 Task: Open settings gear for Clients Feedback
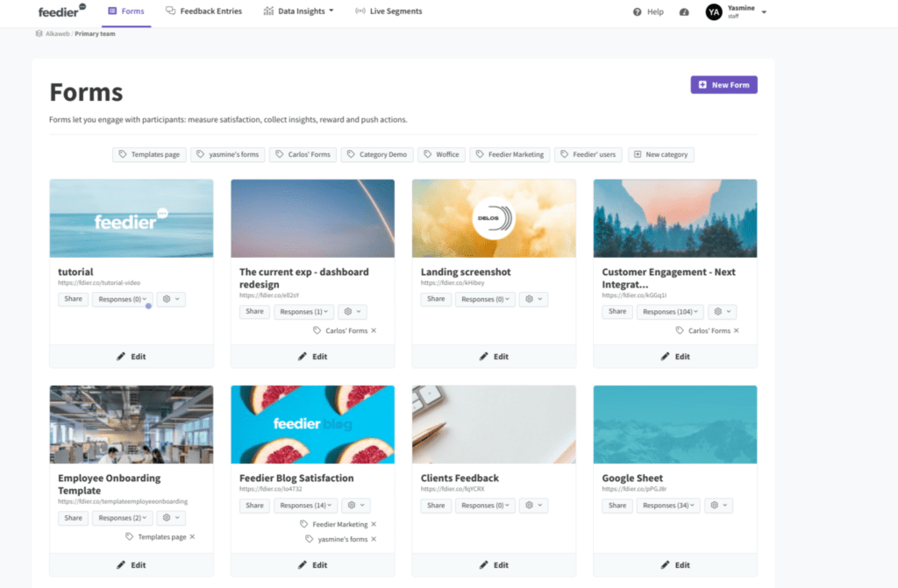[534, 505]
